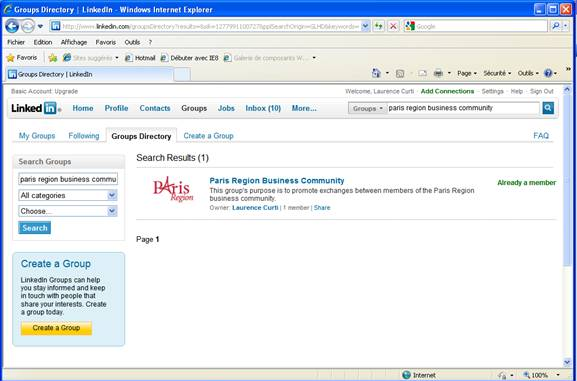Click the RSS feeds icon in command bar
Image resolution: width=577 pixels, height=381 pixels.
[400, 74]
